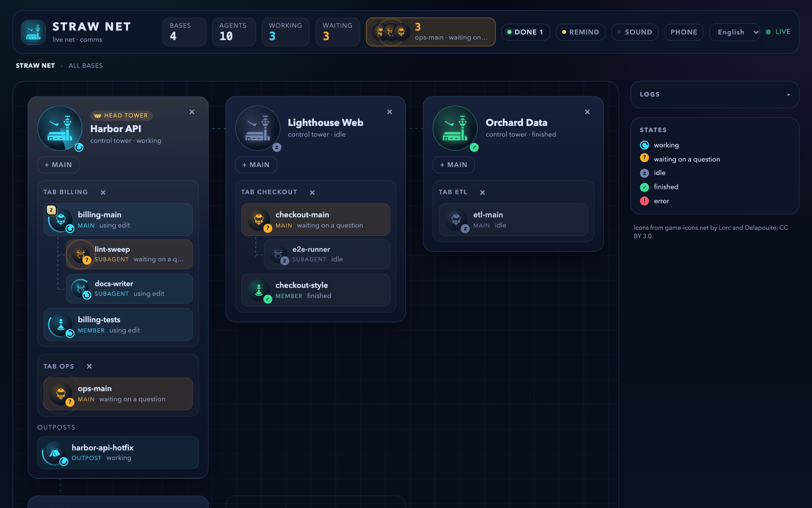Image resolution: width=812 pixels, height=508 pixels.
Task: Click the All Bases breadcrumb
Action: coord(86,66)
